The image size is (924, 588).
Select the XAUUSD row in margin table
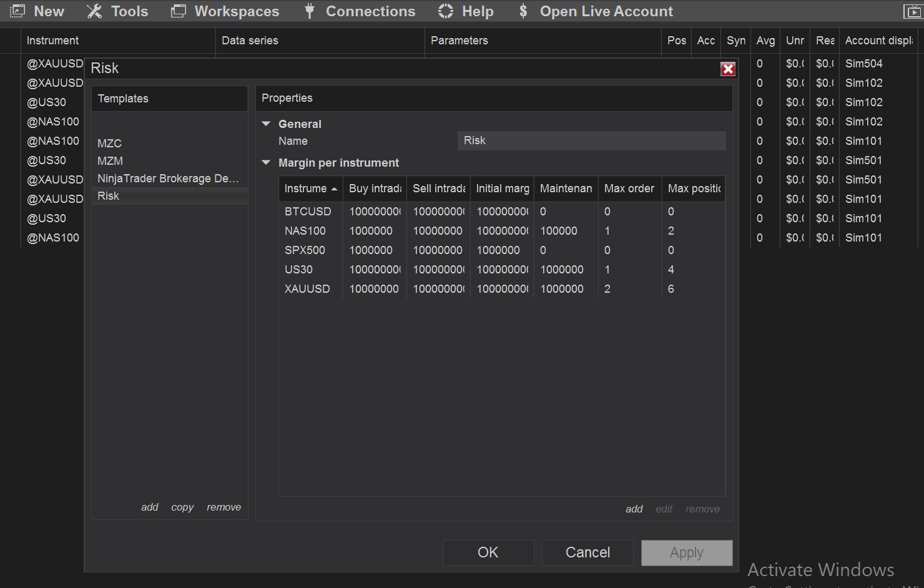pos(307,289)
